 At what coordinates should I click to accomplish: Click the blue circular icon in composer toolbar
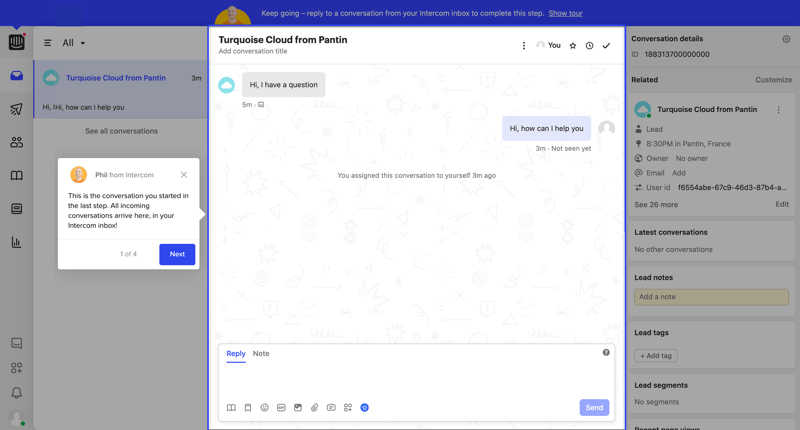364,408
